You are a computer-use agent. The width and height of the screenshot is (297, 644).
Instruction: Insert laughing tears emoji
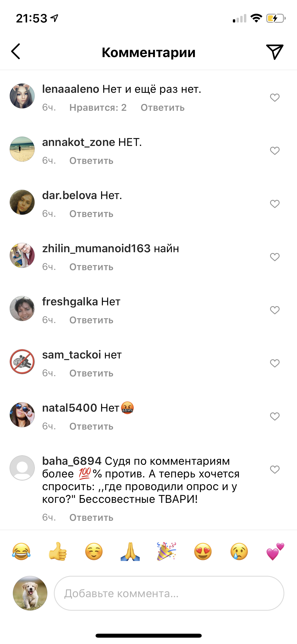pos(21,552)
